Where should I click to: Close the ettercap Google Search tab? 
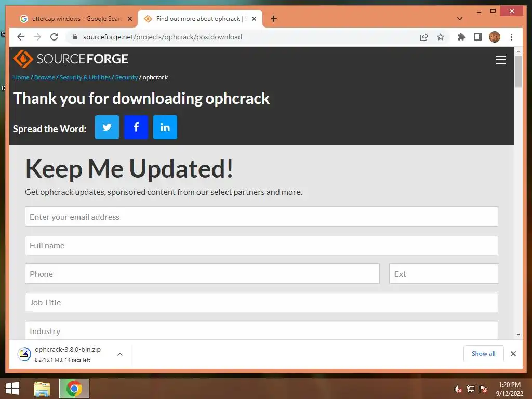click(129, 19)
